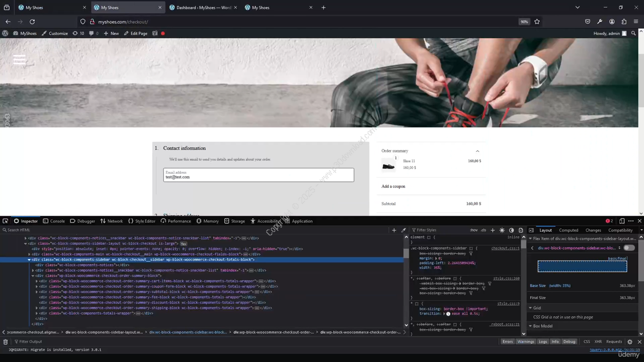The height and width of the screenshot is (362, 644).
Task: Bookmark this page with star icon
Action: tap(537, 22)
